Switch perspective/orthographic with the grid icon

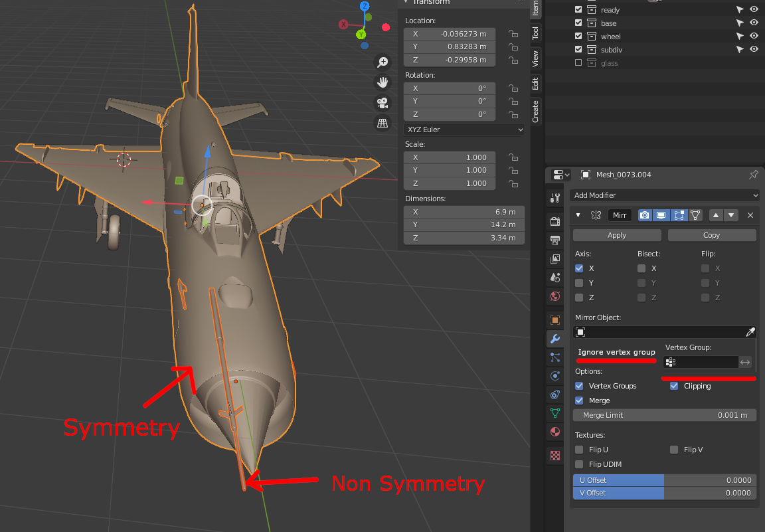click(x=382, y=124)
